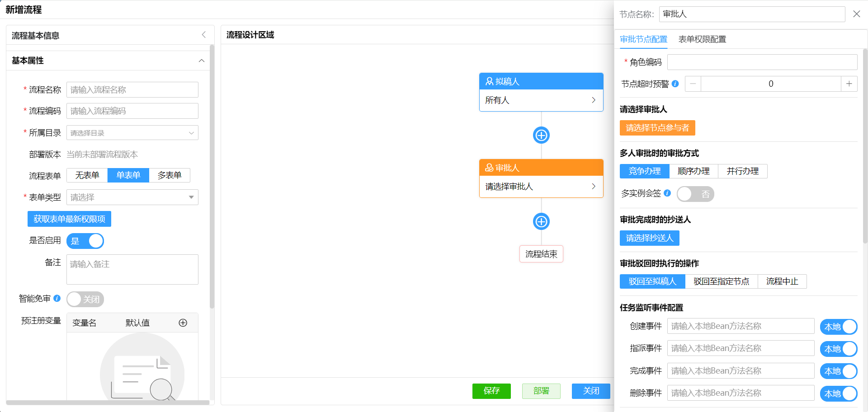The image size is (868, 412).
Task: Switch to the 表单权限配置 tab
Action: tap(702, 39)
